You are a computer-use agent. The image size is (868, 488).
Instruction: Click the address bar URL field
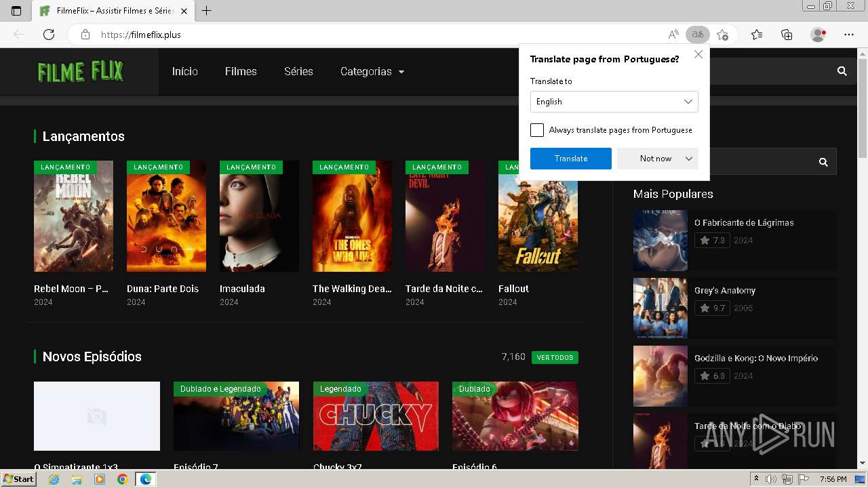380,35
